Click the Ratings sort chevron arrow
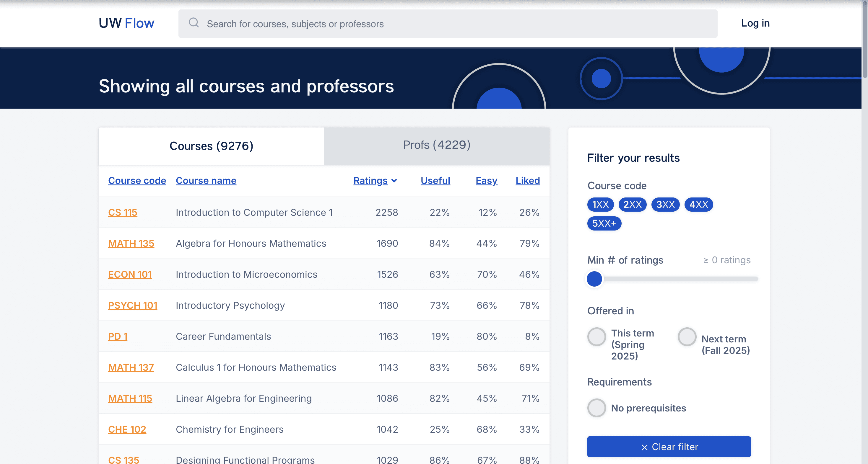 pyautogui.click(x=394, y=181)
